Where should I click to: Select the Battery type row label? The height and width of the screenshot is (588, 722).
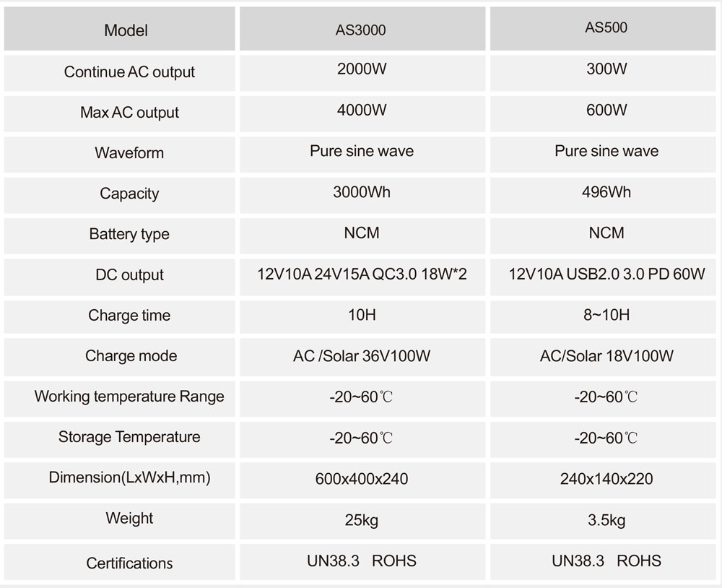click(129, 234)
